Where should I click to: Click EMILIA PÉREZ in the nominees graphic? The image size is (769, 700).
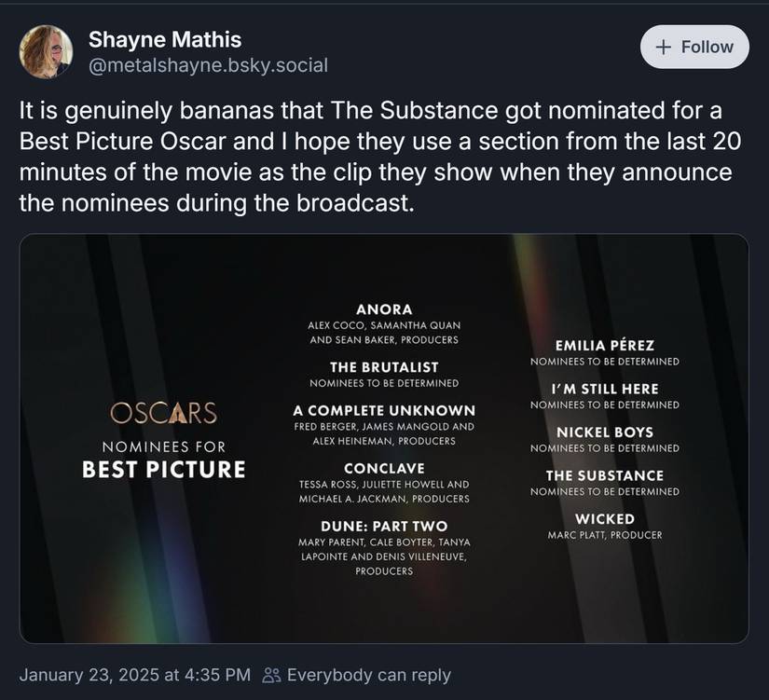point(605,346)
